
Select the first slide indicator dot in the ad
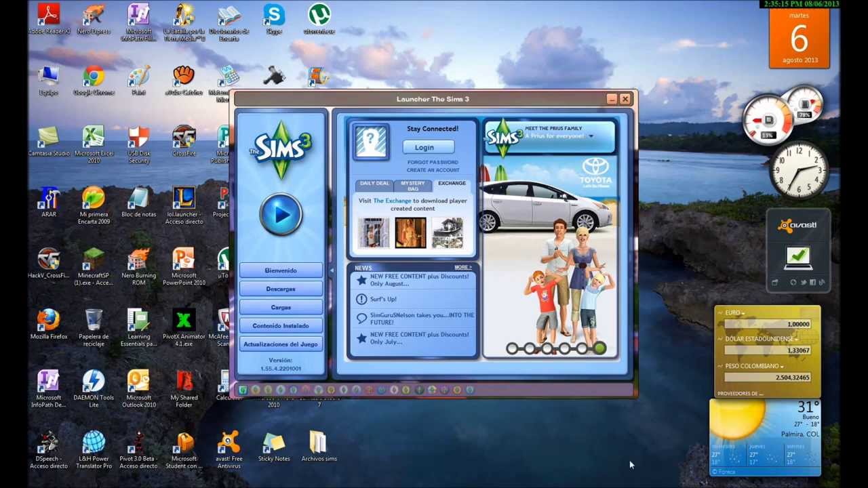(x=512, y=348)
